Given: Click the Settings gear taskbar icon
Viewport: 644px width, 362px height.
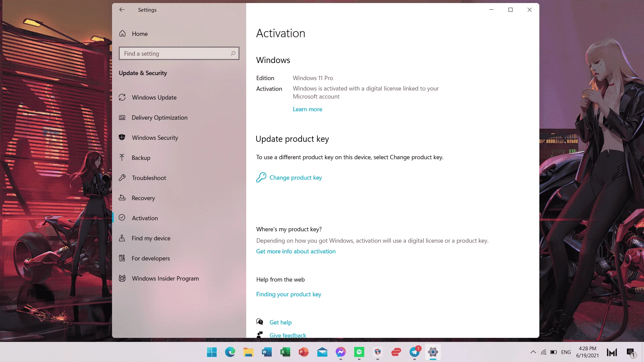Looking at the screenshot, I should coord(433,352).
